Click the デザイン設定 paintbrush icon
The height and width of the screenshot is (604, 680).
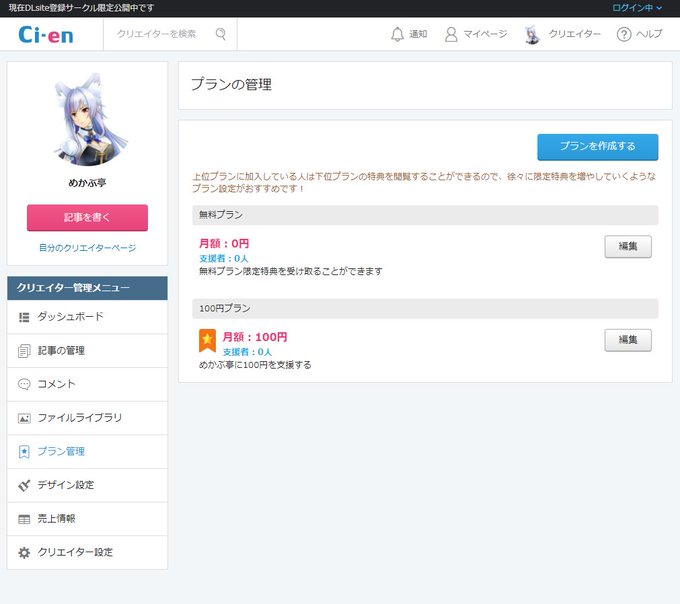(24, 485)
